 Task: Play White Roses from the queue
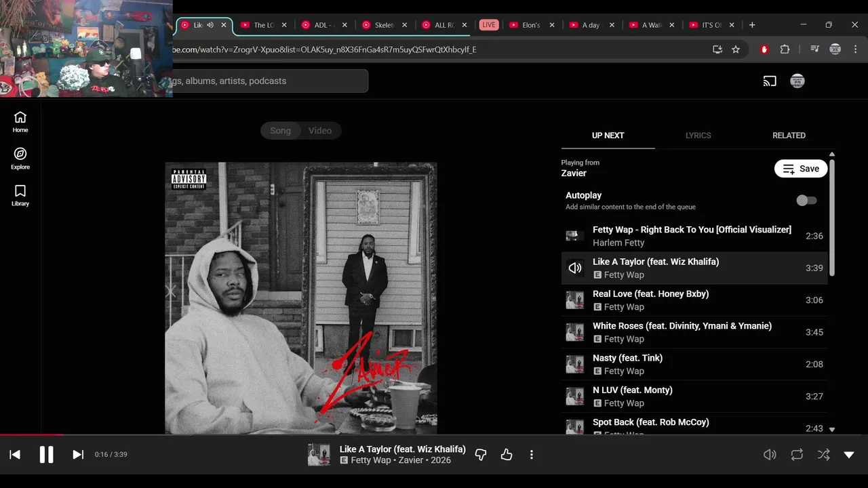click(x=694, y=332)
